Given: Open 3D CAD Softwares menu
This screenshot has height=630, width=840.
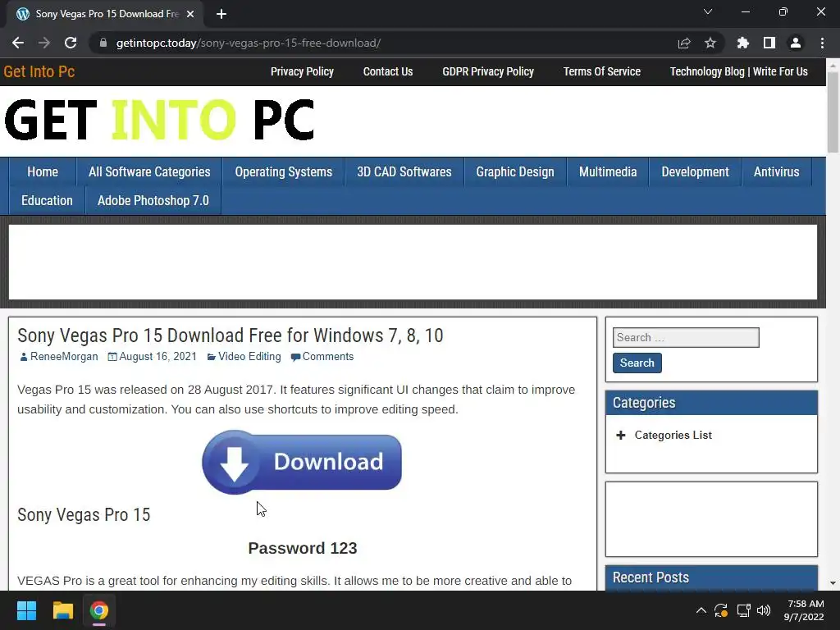Looking at the screenshot, I should (404, 172).
